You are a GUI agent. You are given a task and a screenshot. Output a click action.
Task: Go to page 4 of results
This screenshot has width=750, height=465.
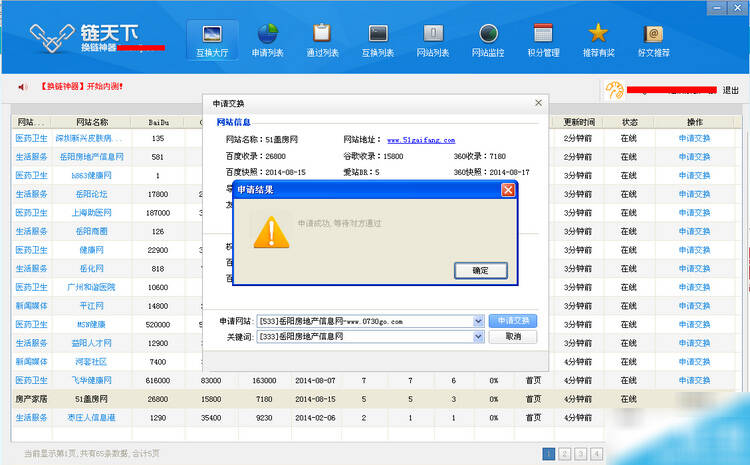click(596, 454)
